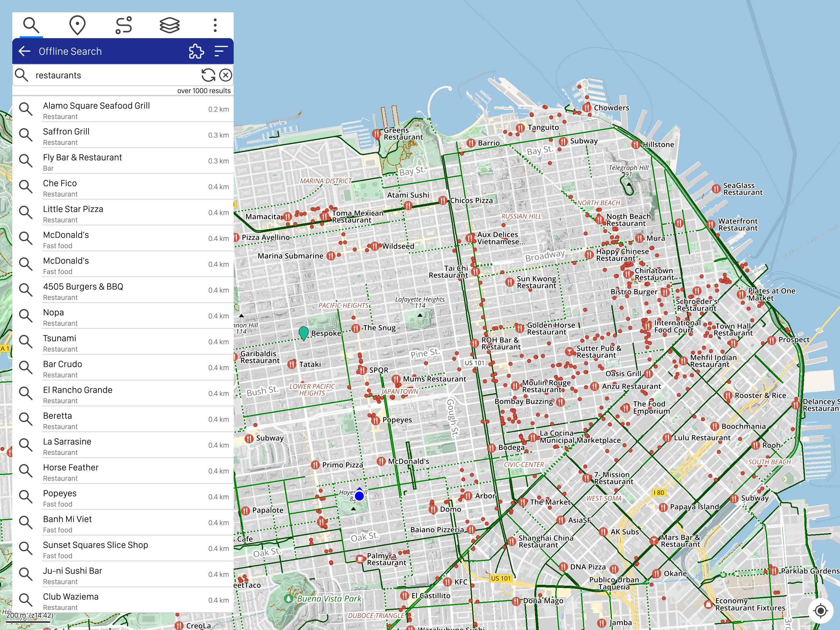This screenshot has height=630, width=840.
Task: Select Club Waziema result
Action: [x=123, y=600]
